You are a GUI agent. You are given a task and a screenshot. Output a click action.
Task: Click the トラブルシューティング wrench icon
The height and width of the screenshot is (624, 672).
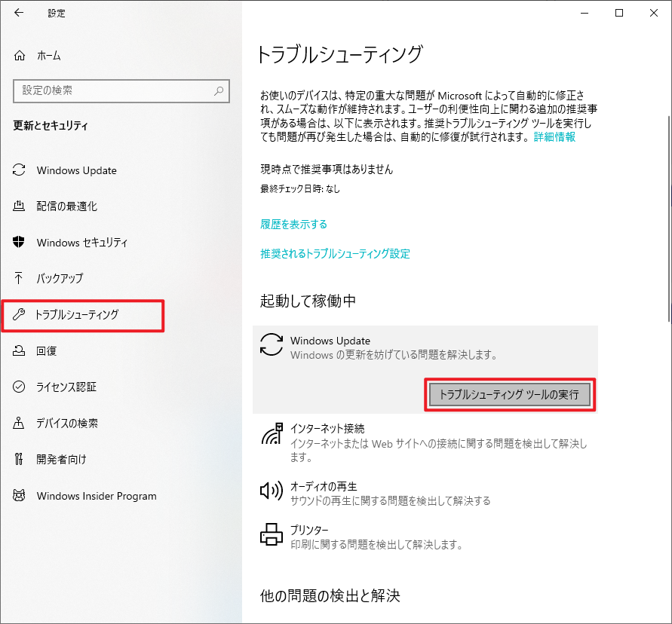pos(19,314)
